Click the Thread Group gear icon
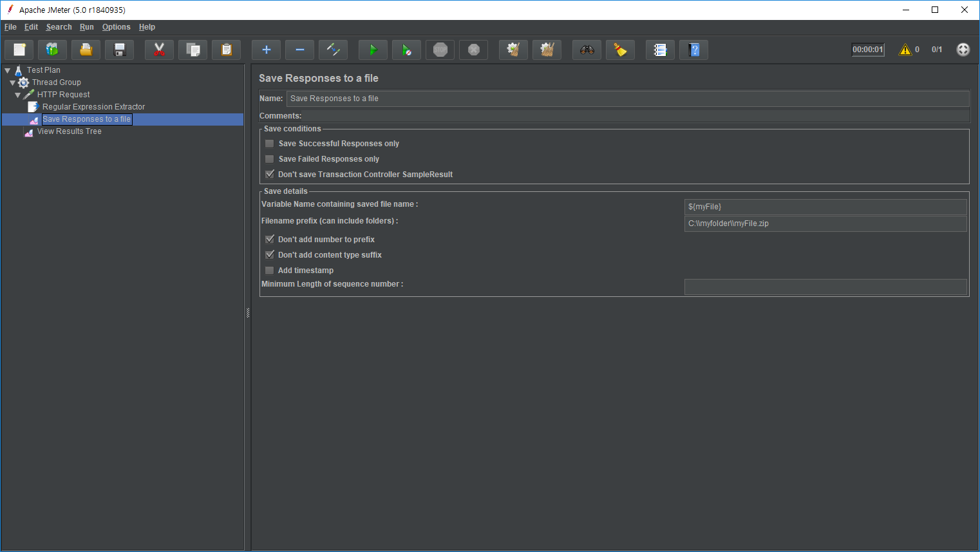The width and height of the screenshot is (980, 552). point(24,82)
